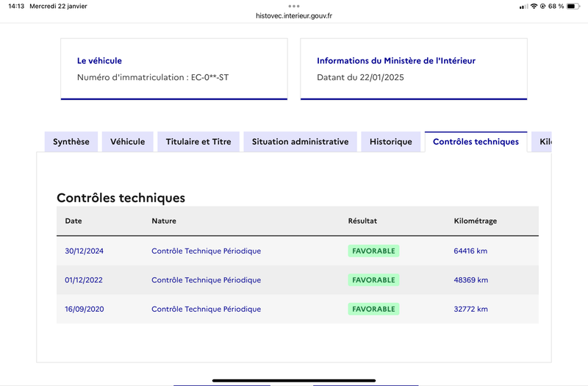Click Contrôle Technique Périodique in 01/12/2022 row
Viewport: 588px width, 386px height.
click(207, 280)
